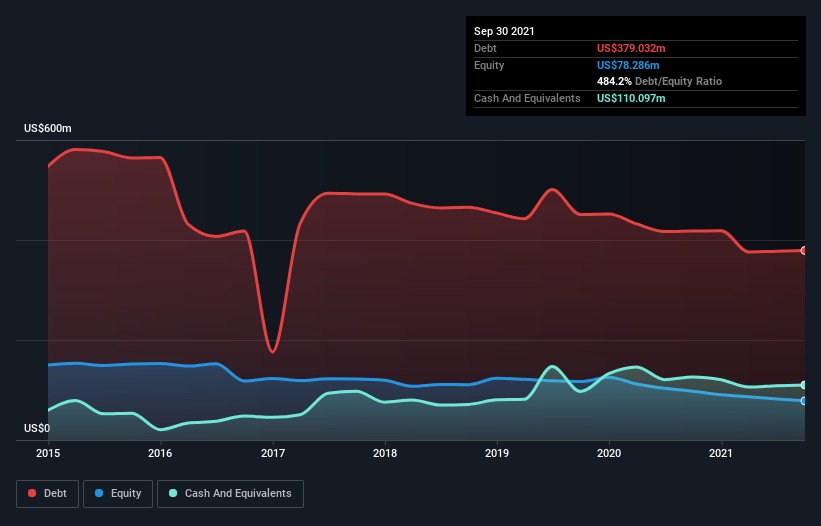Toggle the Debt series legend button
The height and width of the screenshot is (526, 821).
click(x=47, y=494)
